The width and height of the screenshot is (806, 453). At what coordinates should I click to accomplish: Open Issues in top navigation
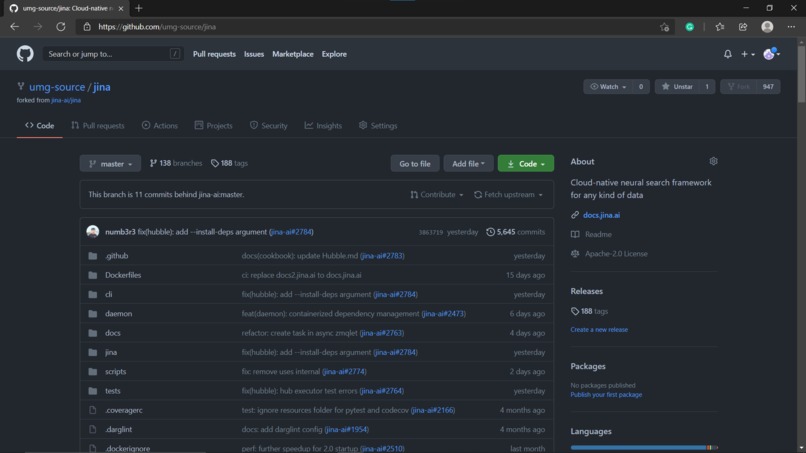(253, 54)
